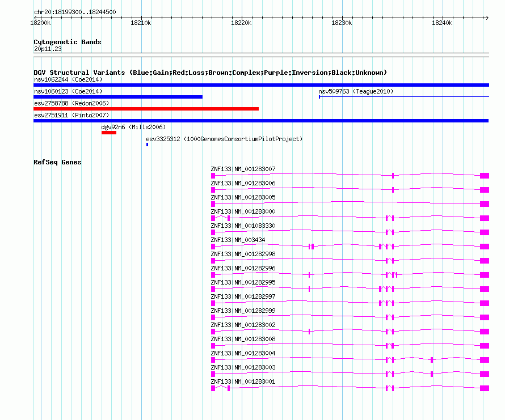This screenshot has height=420, width=505.
Task: Click the ZNF133|NM_001283007 transcript label
Action: click(x=243, y=169)
